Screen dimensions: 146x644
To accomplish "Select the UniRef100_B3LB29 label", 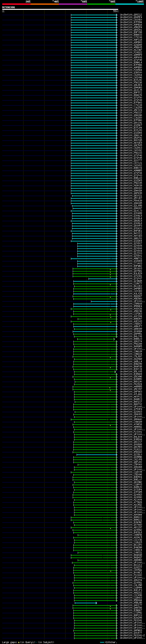I will point(131,273).
